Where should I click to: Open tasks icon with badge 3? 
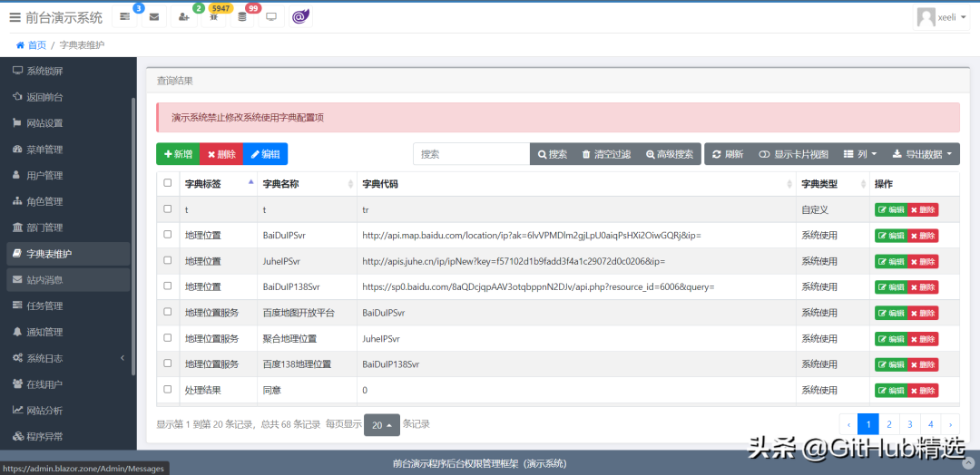[124, 17]
